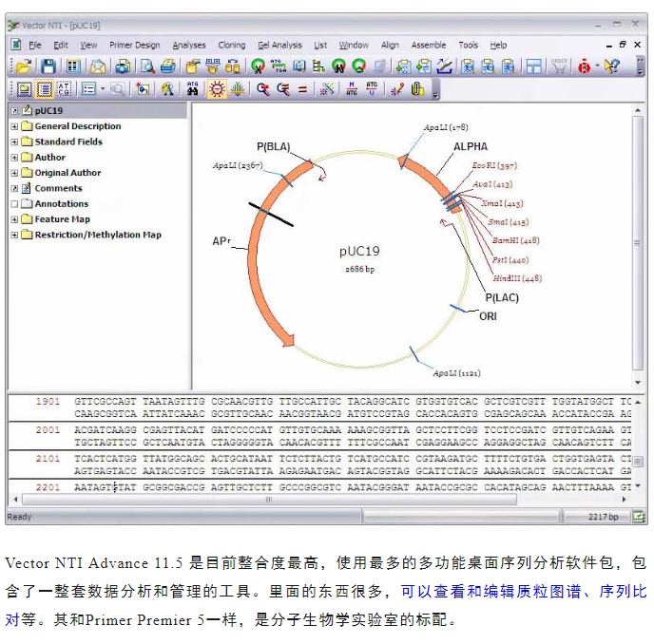The width and height of the screenshot is (654, 644).
Task: Open print preview magnifier icon
Action: click(x=147, y=66)
